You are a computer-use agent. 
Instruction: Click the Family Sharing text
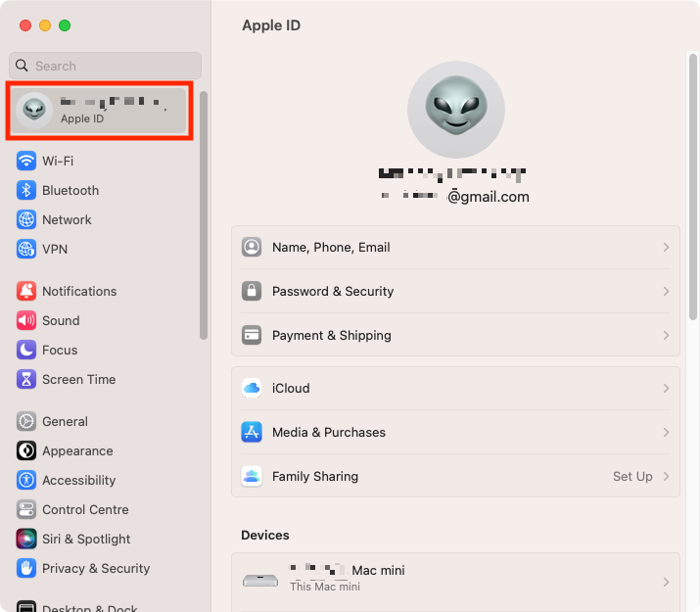tap(315, 477)
